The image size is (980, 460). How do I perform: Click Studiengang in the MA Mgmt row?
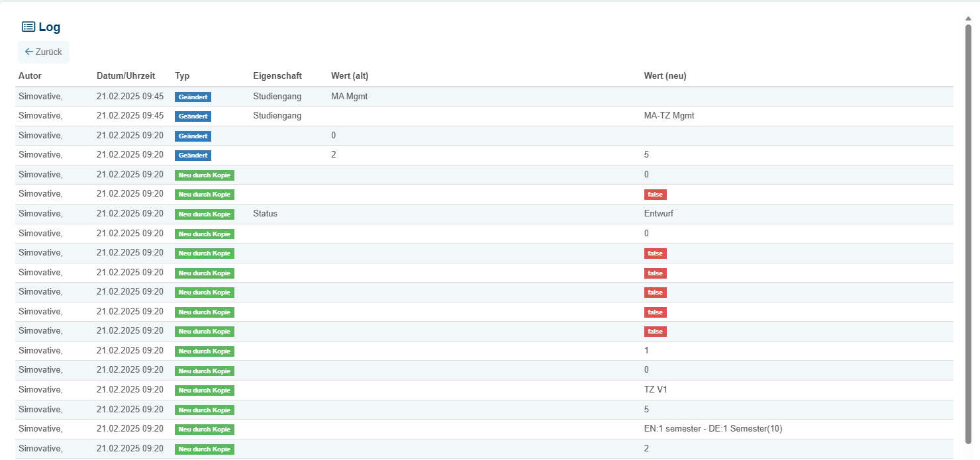pos(277,97)
